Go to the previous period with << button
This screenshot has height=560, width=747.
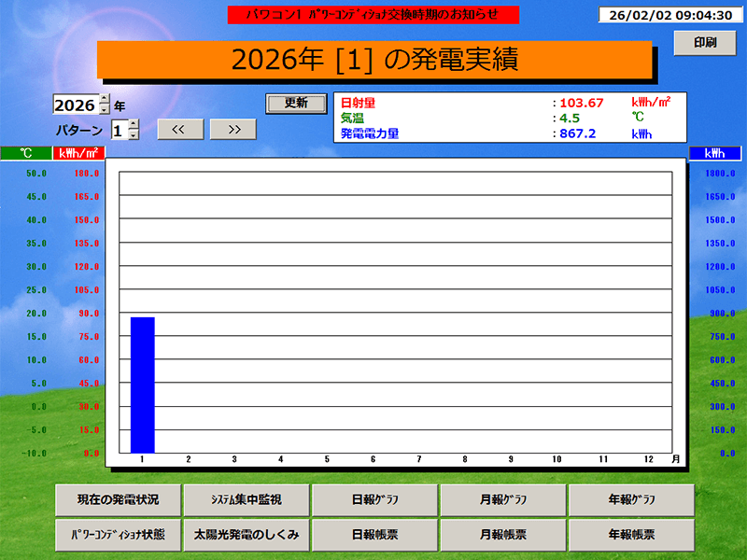[180, 129]
